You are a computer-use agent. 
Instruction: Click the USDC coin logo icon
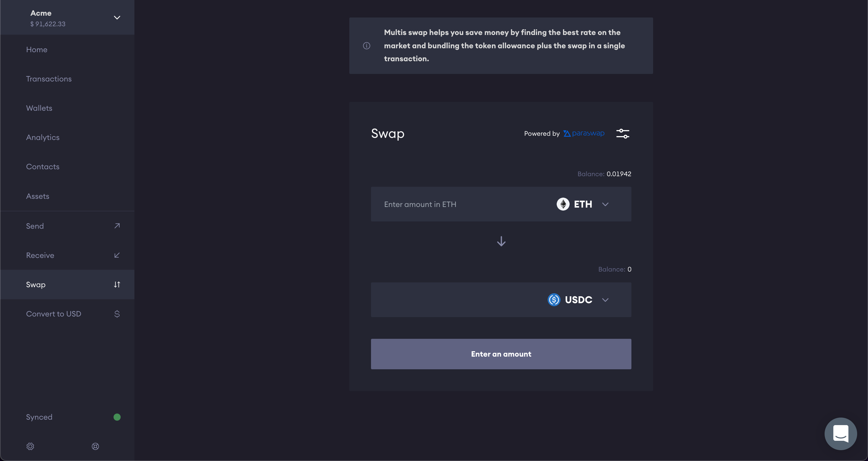click(x=554, y=300)
